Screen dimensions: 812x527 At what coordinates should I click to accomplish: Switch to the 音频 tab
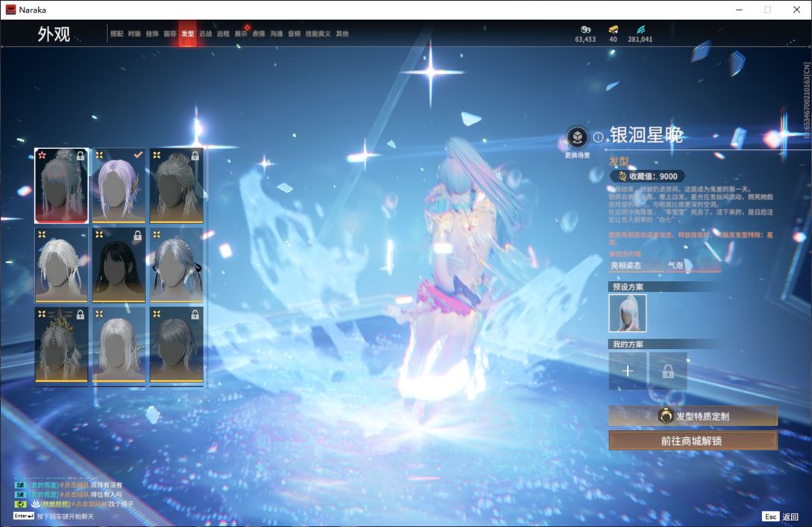pos(294,34)
